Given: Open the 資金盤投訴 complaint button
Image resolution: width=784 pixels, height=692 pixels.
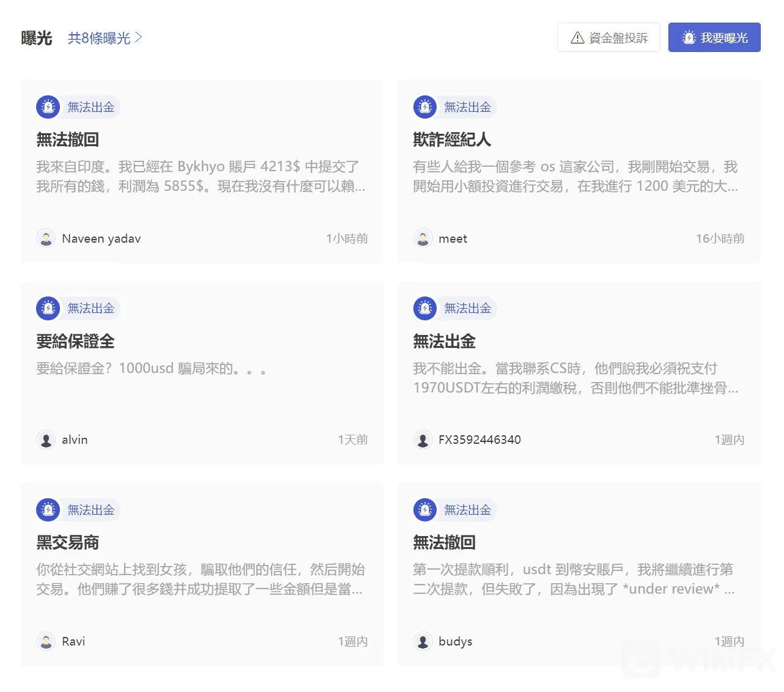Looking at the screenshot, I should point(608,37).
